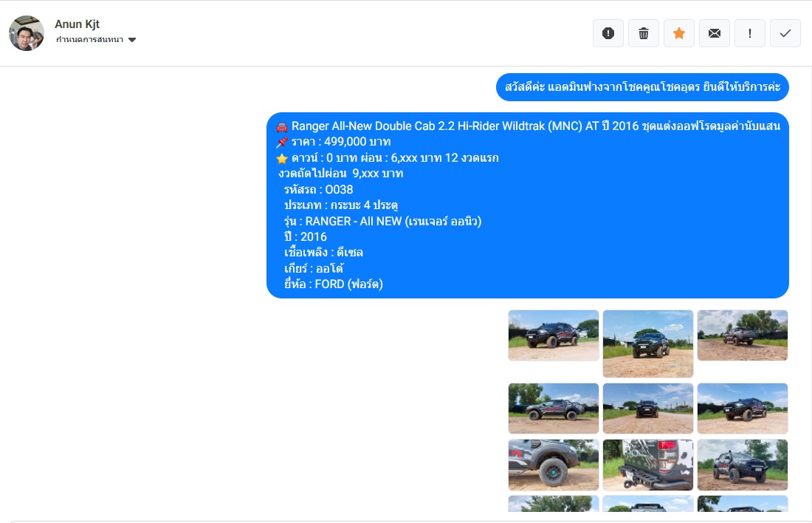Screen dimensions: 812x523
Task: Click the Anun Kjt contact name
Action: point(78,24)
